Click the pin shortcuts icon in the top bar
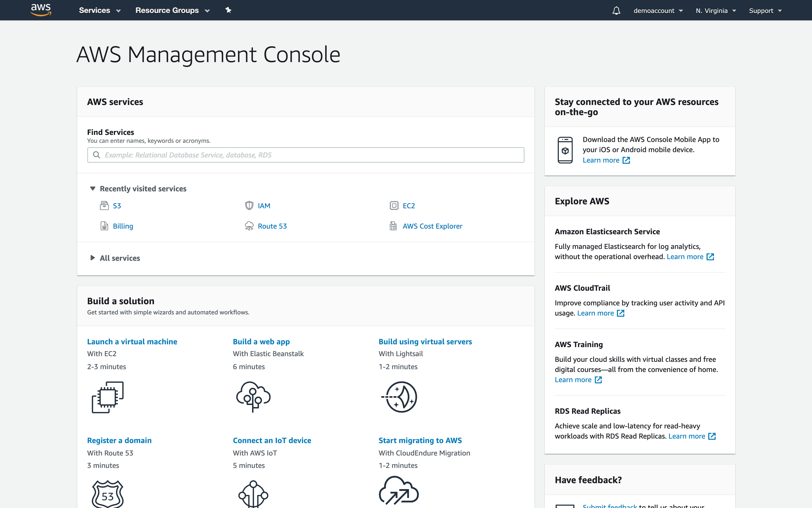The image size is (812, 508). coord(228,10)
